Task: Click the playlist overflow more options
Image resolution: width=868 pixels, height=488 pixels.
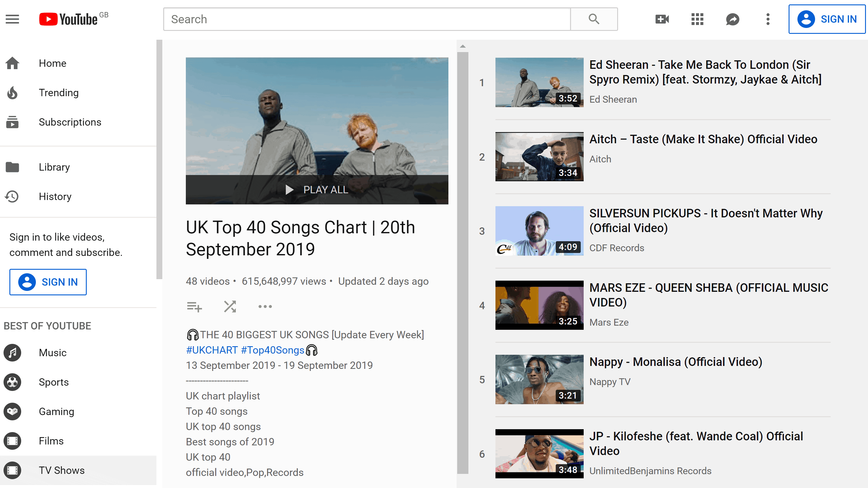Action: click(264, 307)
